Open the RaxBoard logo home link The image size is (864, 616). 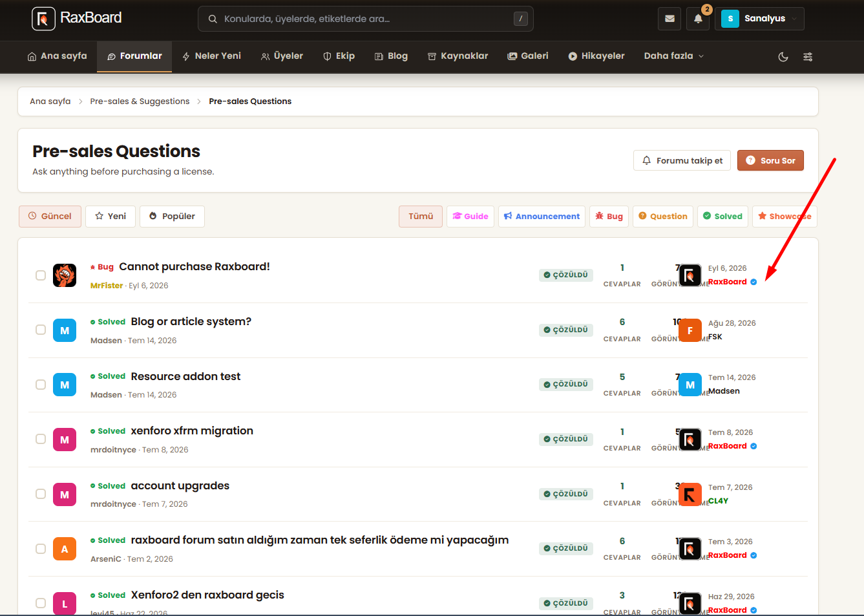click(77, 18)
